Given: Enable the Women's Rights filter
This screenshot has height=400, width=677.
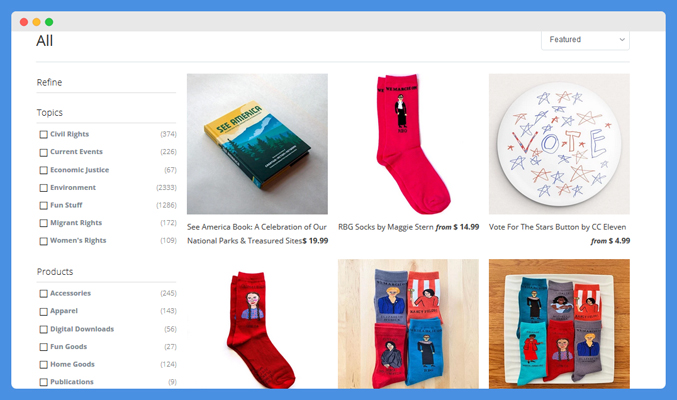Looking at the screenshot, I should point(44,241).
